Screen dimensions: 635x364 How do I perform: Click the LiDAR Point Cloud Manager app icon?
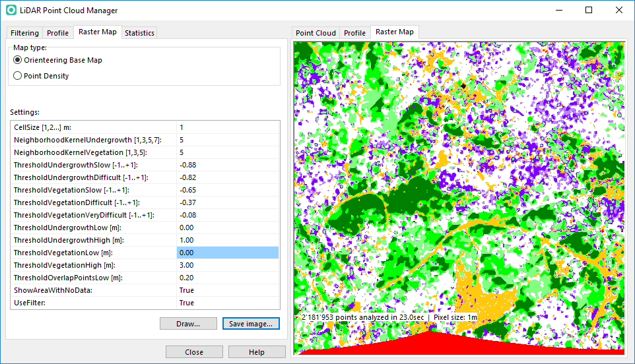[11, 10]
